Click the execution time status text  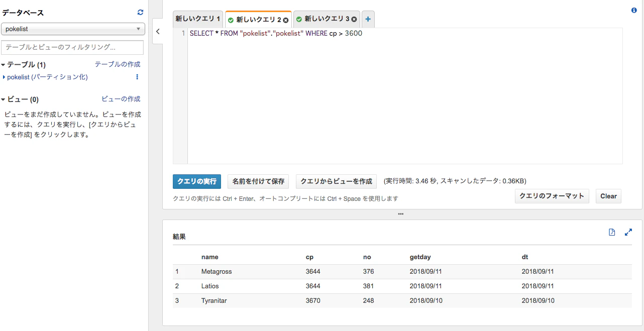455,181
